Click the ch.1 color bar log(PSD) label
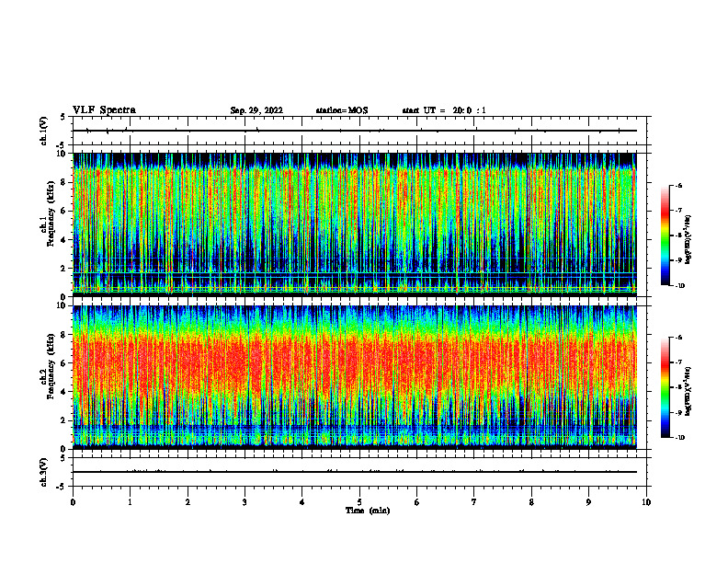 [x=688, y=239]
